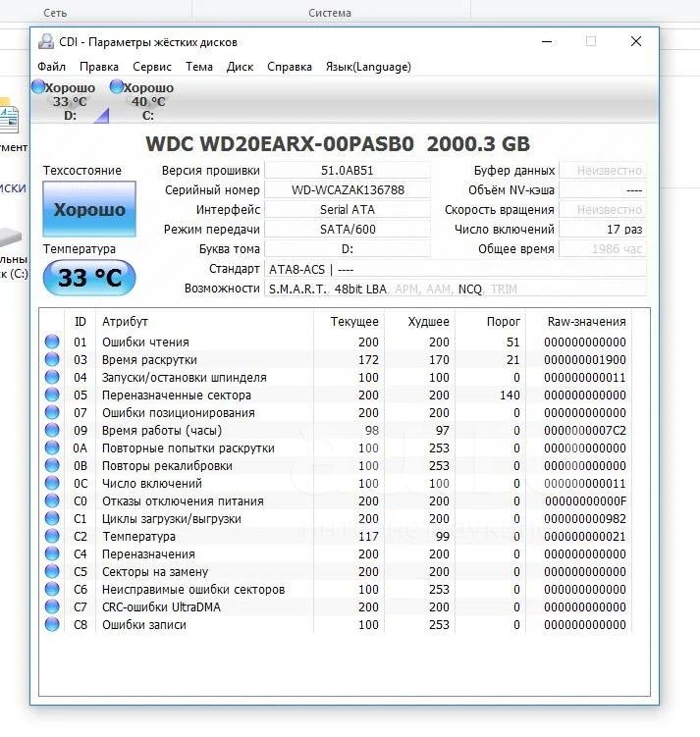700x737 pixels.
Task: Click status orb for Запуски/остановки шпинделя row
Action: [x=52, y=377]
